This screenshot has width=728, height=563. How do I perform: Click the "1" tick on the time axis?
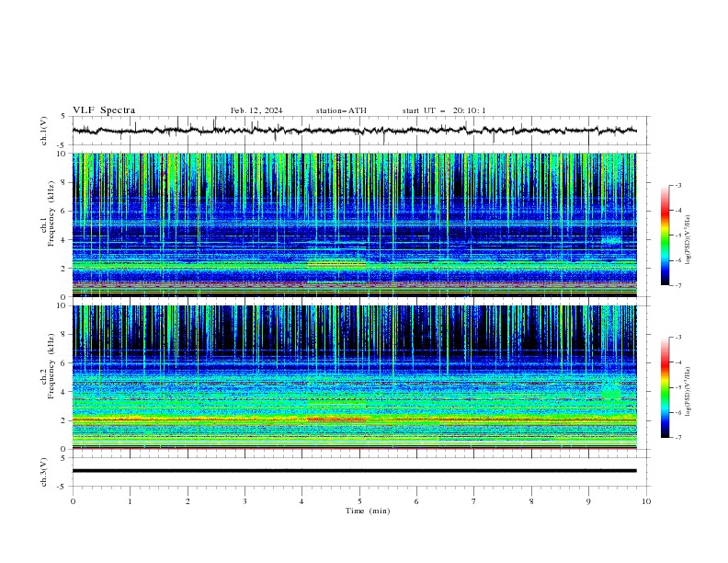click(130, 501)
